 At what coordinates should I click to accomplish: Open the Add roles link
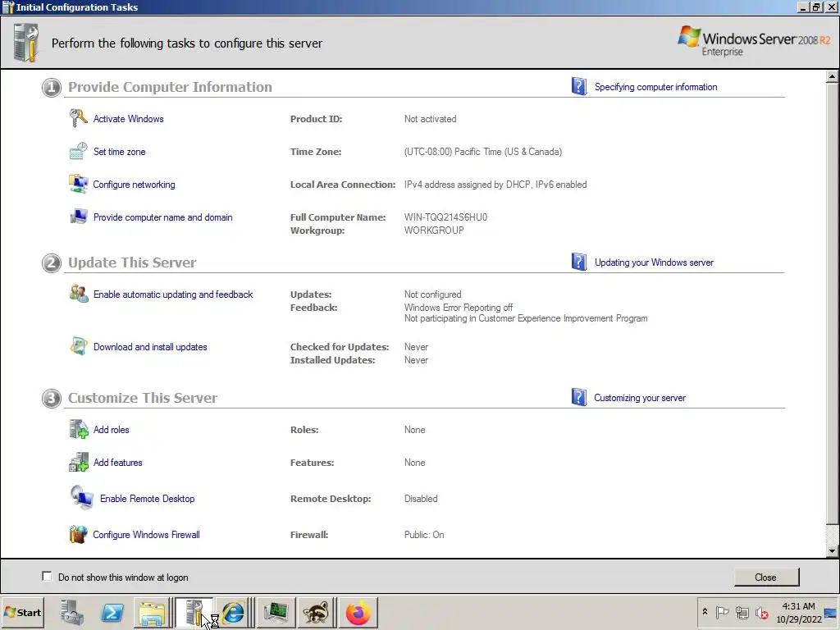(112, 430)
